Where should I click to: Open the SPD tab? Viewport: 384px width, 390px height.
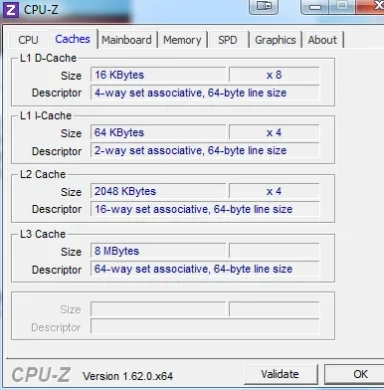tap(228, 40)
